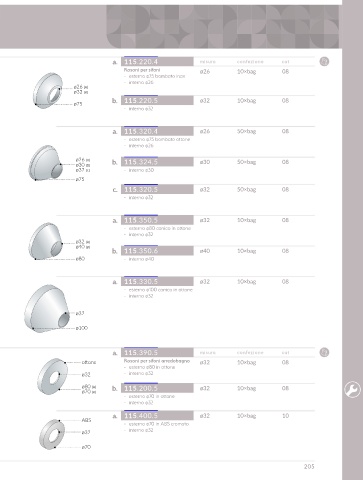Click the wrench icon in the side margin

(x=352, y=389)
